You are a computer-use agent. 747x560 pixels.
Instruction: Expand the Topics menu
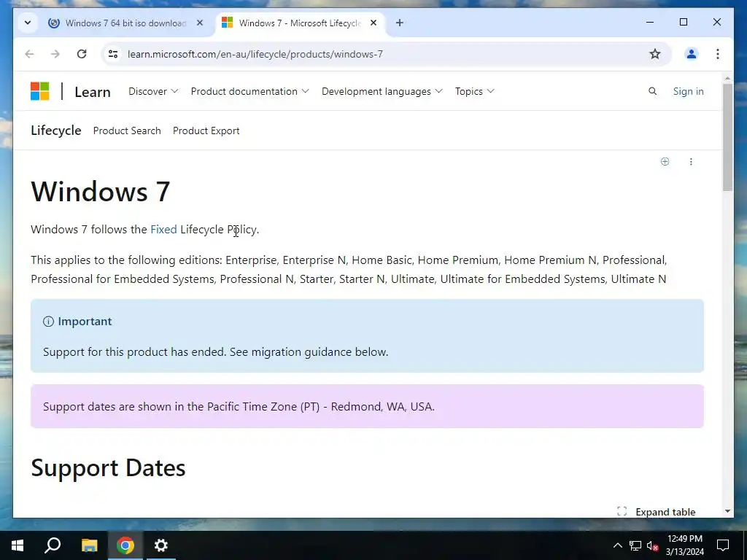[474, 91]
